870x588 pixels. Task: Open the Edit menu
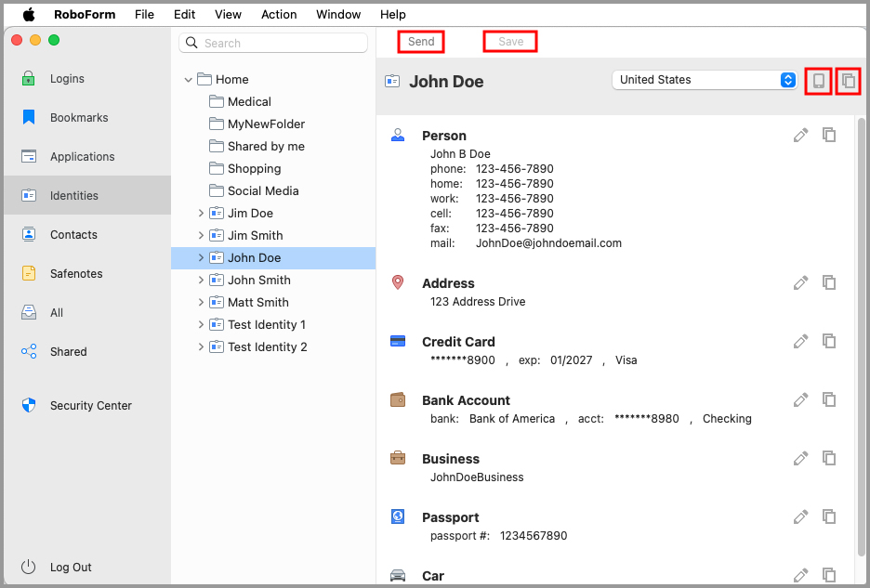pos(184,15)
